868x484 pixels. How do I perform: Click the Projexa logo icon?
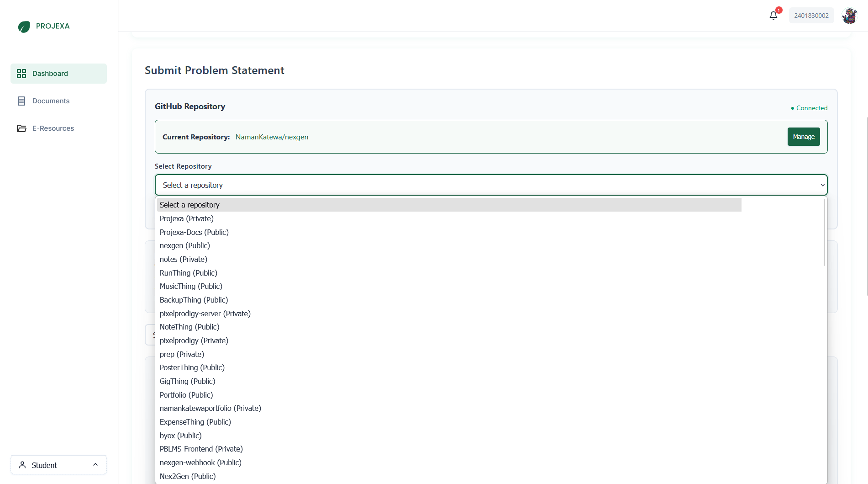click(x=23, y=27)
